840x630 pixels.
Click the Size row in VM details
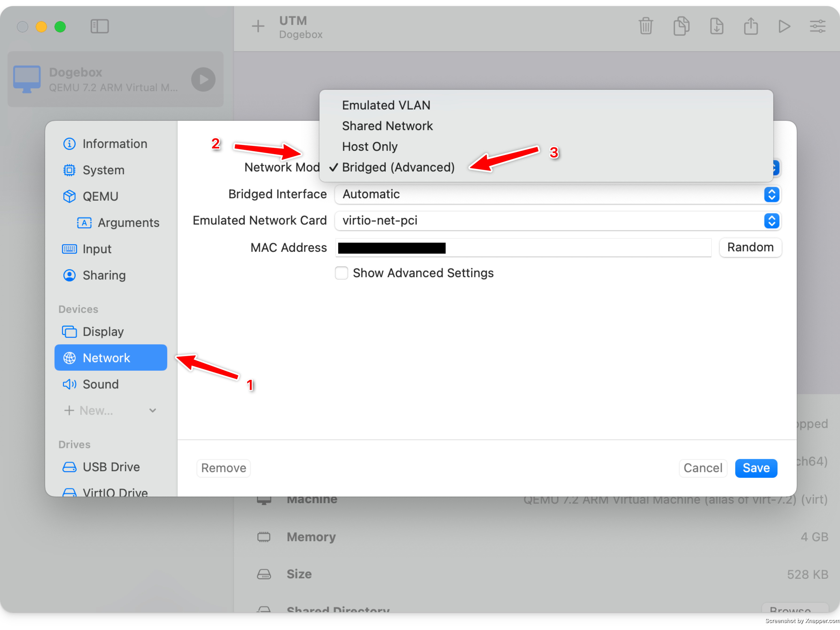point(542,574)
